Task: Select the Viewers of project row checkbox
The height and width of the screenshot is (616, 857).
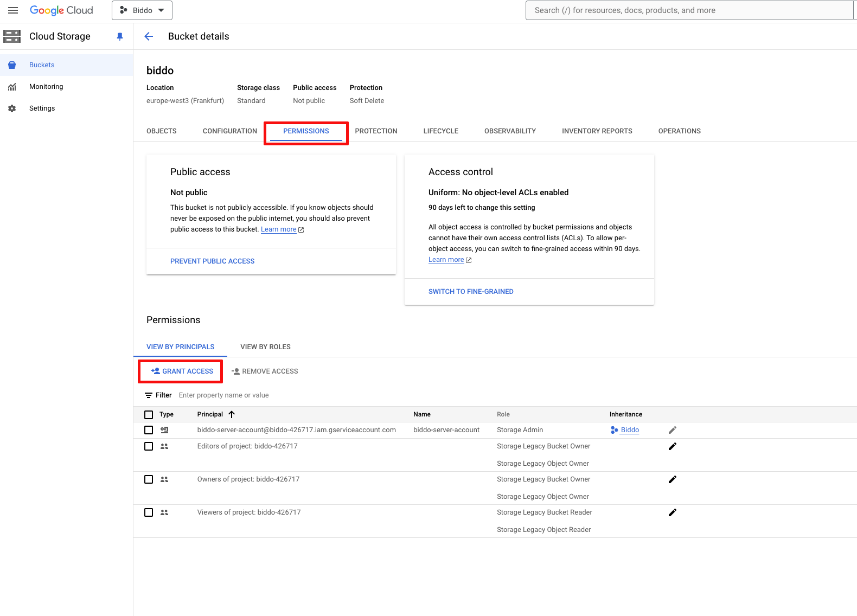Action: (149, 512)
